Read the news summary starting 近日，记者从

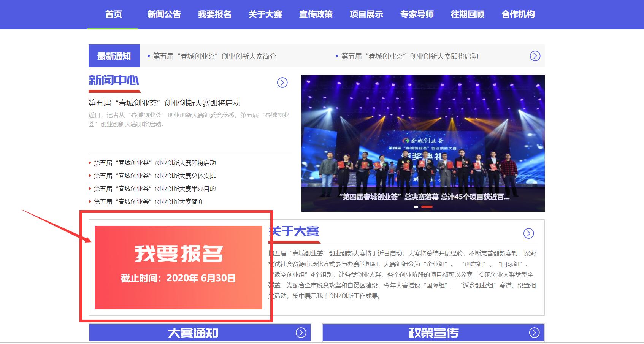tap(189, 119)
